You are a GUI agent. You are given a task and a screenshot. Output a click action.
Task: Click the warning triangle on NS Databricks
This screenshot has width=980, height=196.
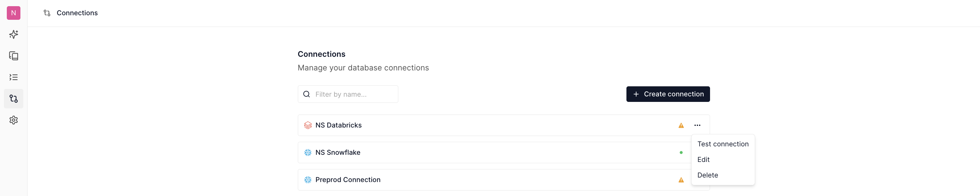[681, 125]
